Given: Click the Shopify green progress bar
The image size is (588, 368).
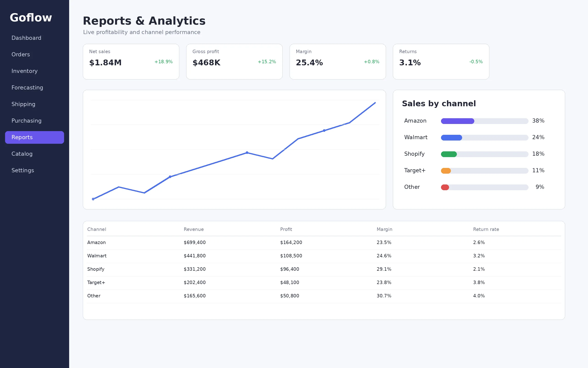Looking at the screenshot, I should coord(449,154).
